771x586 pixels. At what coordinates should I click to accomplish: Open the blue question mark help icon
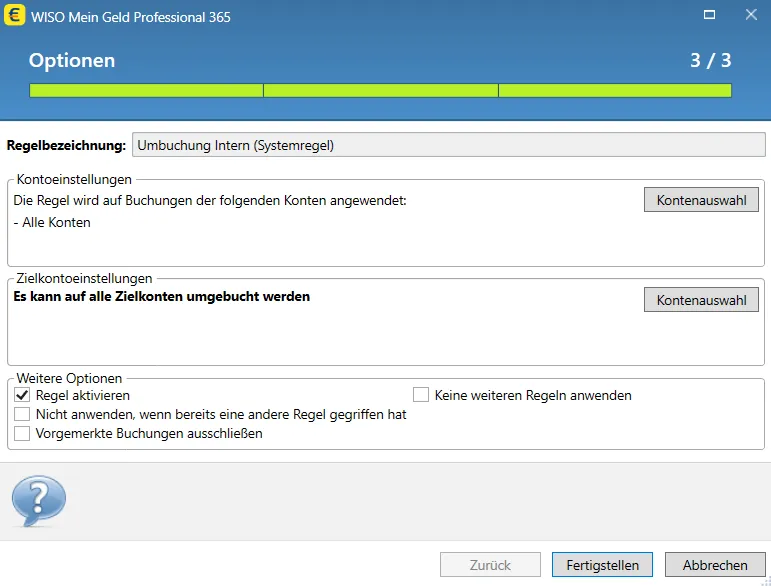[39, 501]
